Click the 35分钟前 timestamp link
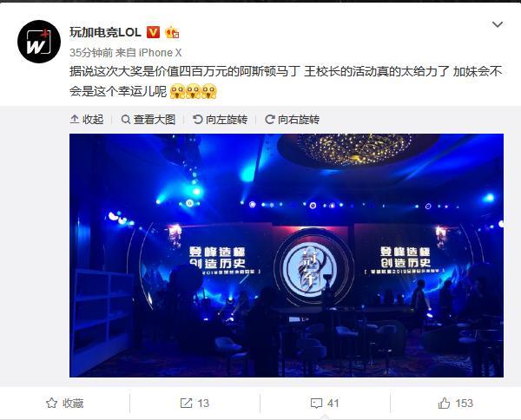 click(91, 52)
